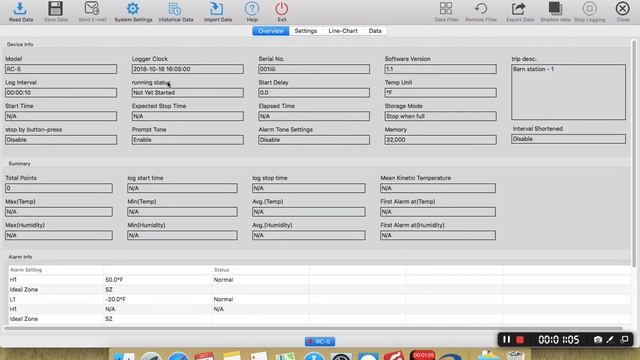Viewport: 640px width, 360px height.
Task: Click the First Alarm at(Temp) field
Action: 438,212
